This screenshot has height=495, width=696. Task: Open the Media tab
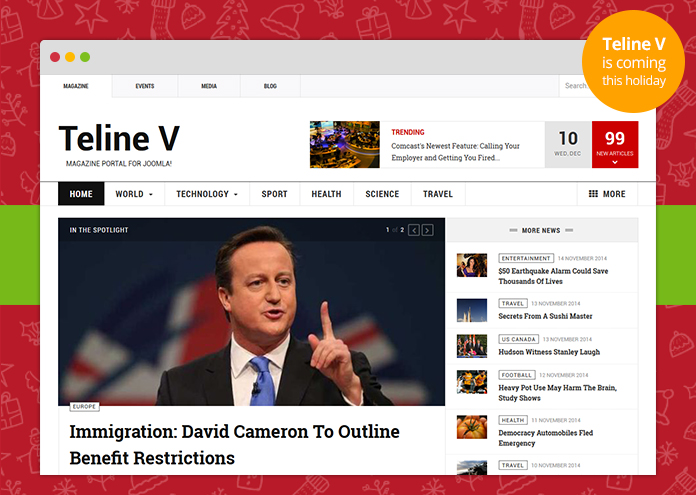209,86
